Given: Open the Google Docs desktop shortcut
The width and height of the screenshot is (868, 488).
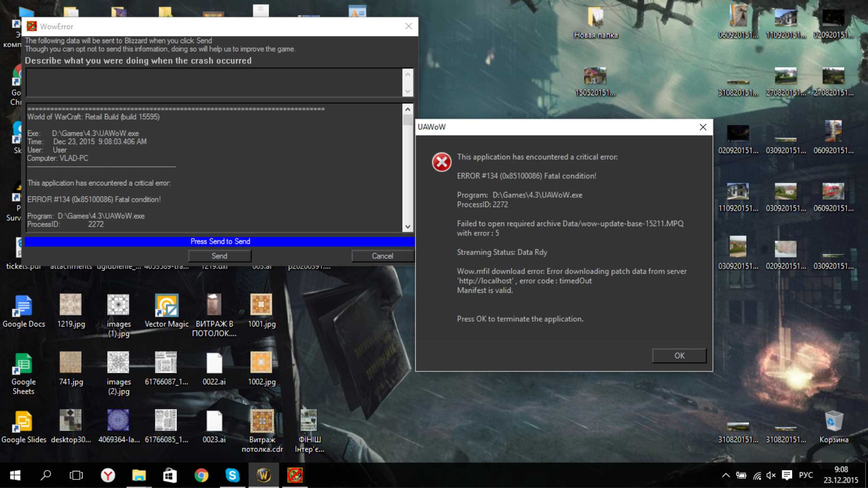Looking at the screenshot, I should [x=24, y=312].
